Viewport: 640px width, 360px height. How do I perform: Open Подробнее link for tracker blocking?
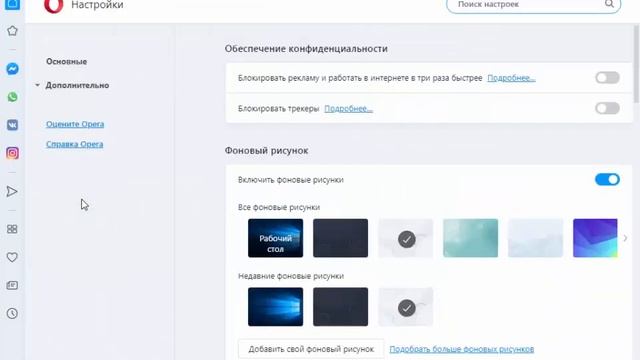(349, 109)
